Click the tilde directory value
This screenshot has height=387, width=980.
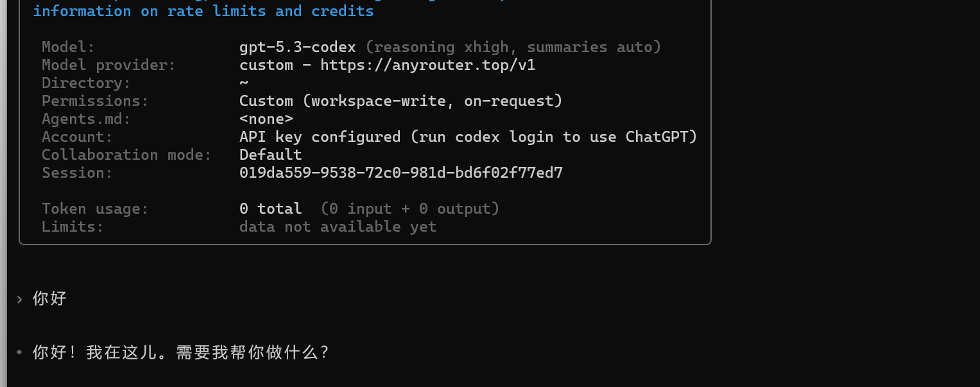244,83
